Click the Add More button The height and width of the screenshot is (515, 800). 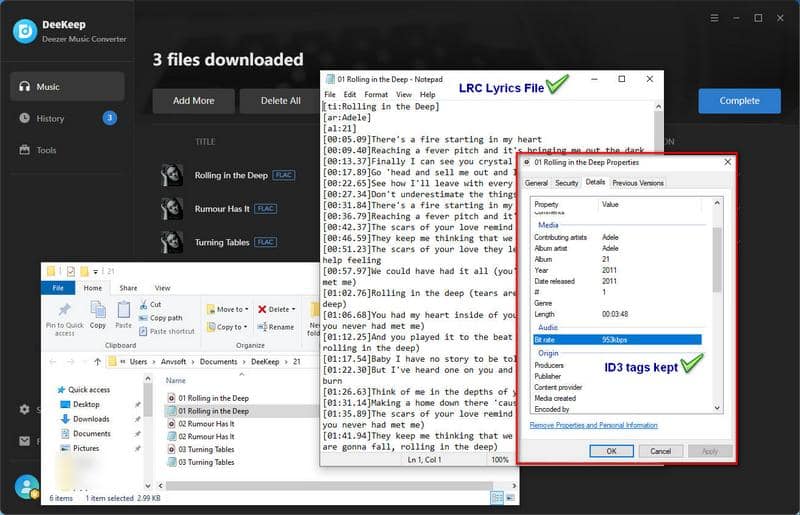(193, 101)
